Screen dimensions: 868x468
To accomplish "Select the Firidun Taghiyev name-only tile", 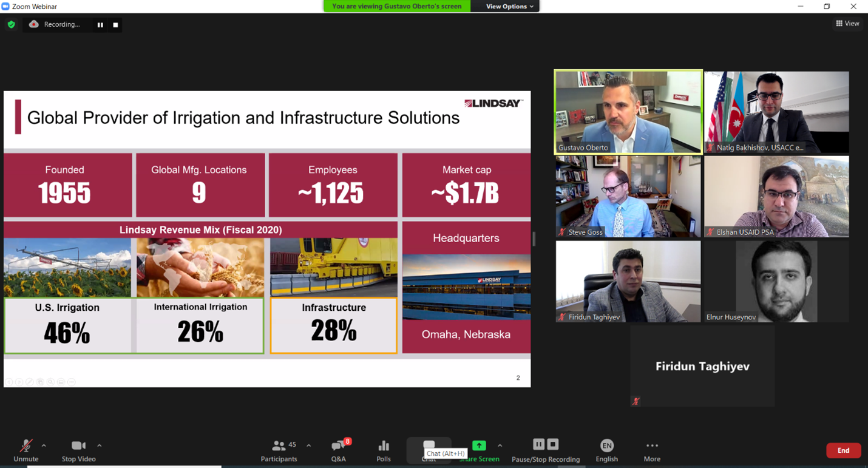I will tap(702, 366).
